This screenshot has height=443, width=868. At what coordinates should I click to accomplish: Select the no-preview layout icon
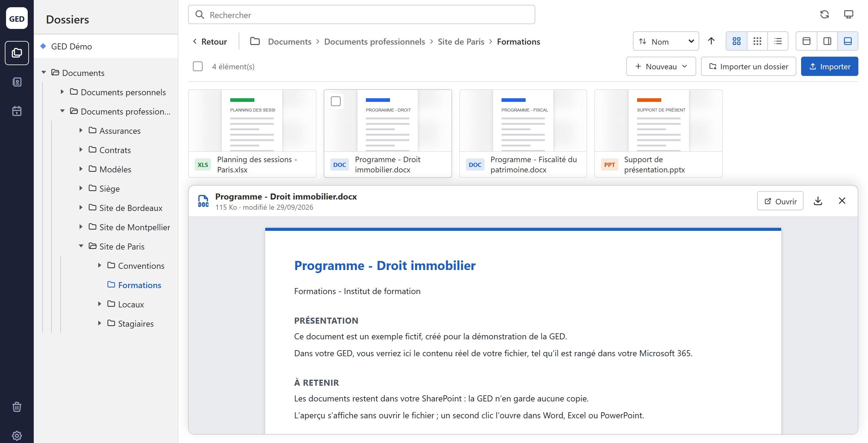click(x=806, y=41)
